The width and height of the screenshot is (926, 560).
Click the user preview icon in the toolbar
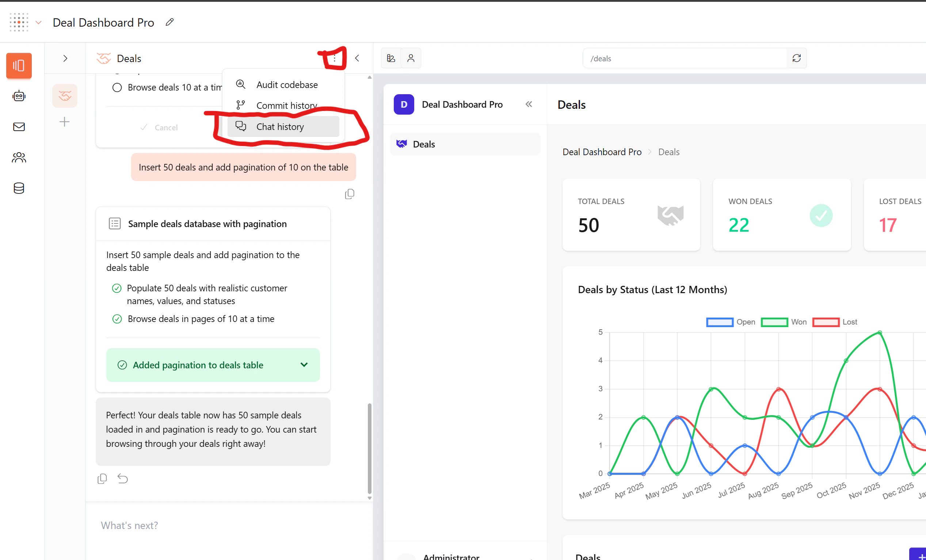[x=411, y=58]
